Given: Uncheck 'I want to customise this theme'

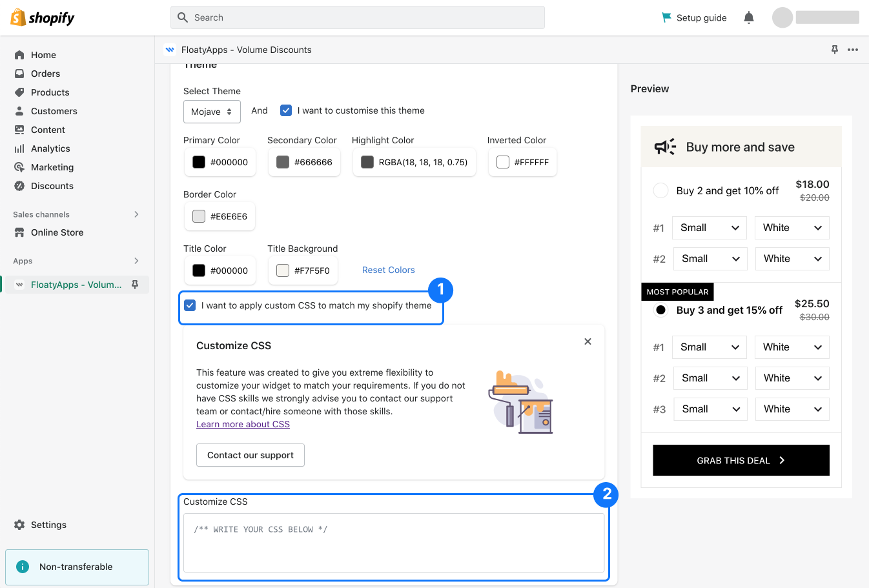Looking at the screenshot, I should pos(286,110).
